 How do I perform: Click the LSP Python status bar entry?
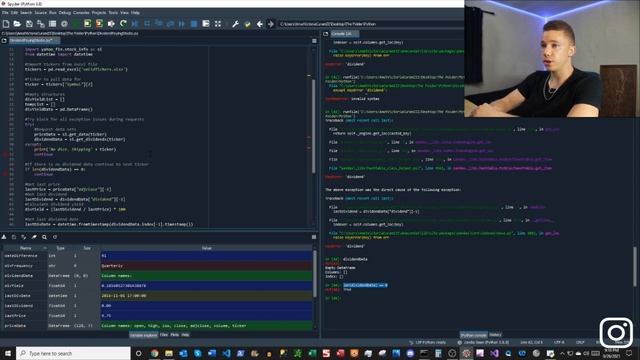pyautogui.click(x=428, y=342)
